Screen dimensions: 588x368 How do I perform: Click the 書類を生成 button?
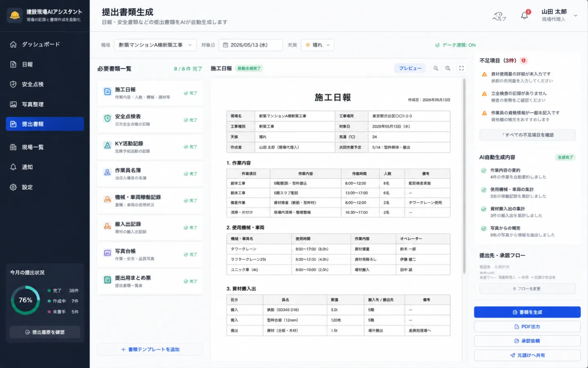coord(527,312)
